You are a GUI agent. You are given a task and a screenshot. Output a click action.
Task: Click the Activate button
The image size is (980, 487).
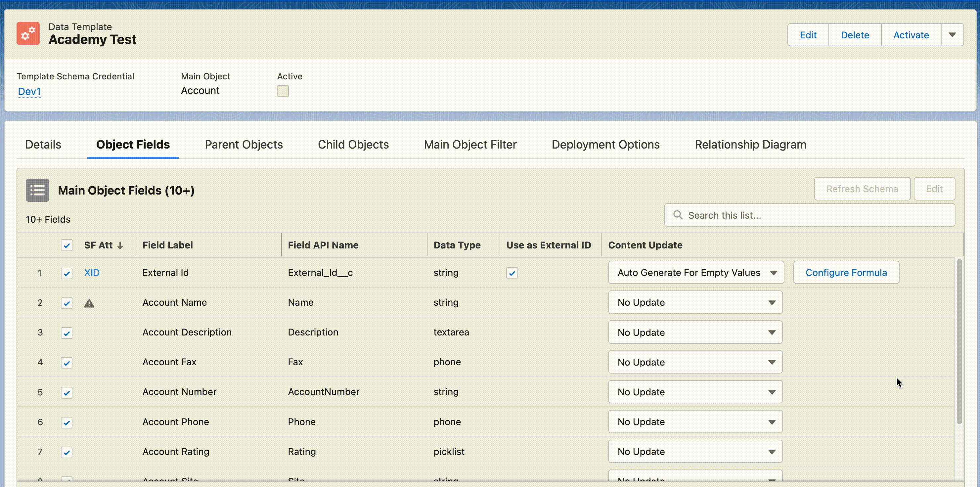[x=911, y=35]
